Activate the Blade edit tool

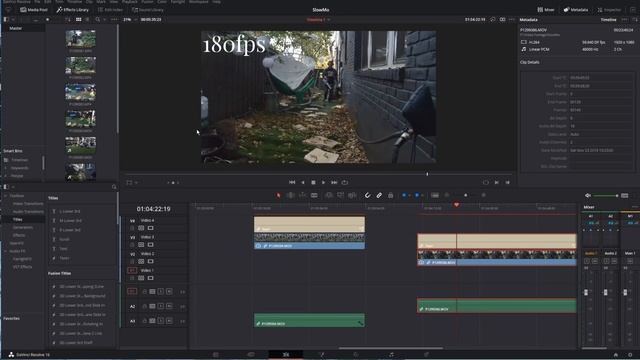(x=314, y=196)
